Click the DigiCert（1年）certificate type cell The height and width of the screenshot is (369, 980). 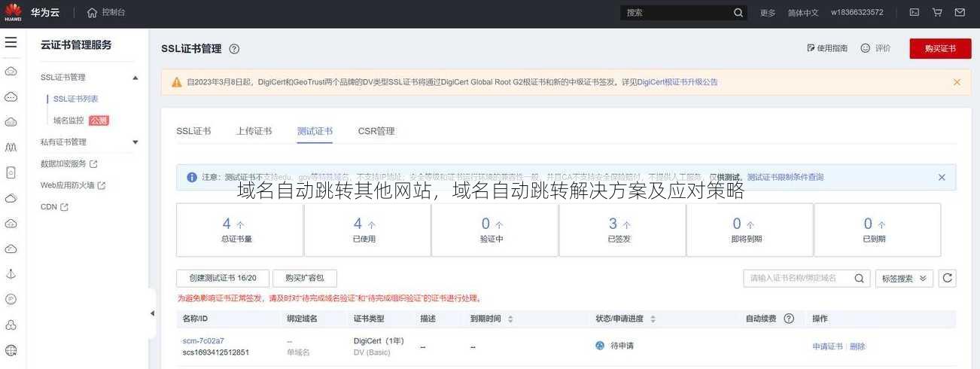click(x=379, y=341)
